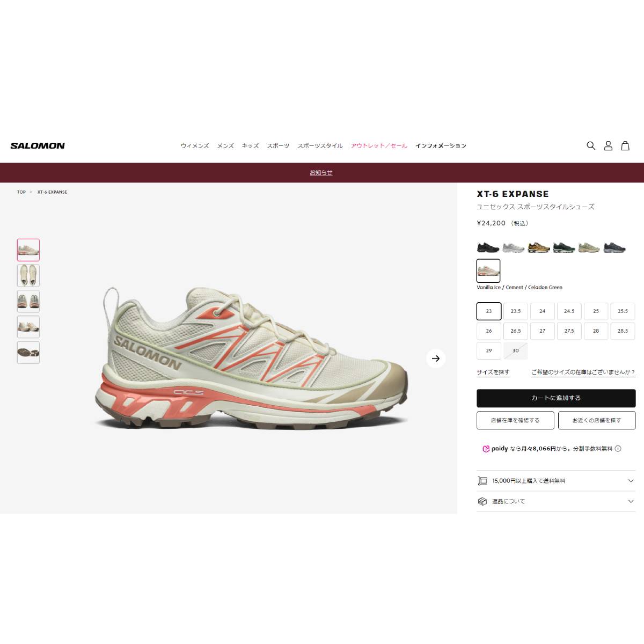
Task: Open the shopping bag icon
Action: pyautogui.click(x=625, y=145)
